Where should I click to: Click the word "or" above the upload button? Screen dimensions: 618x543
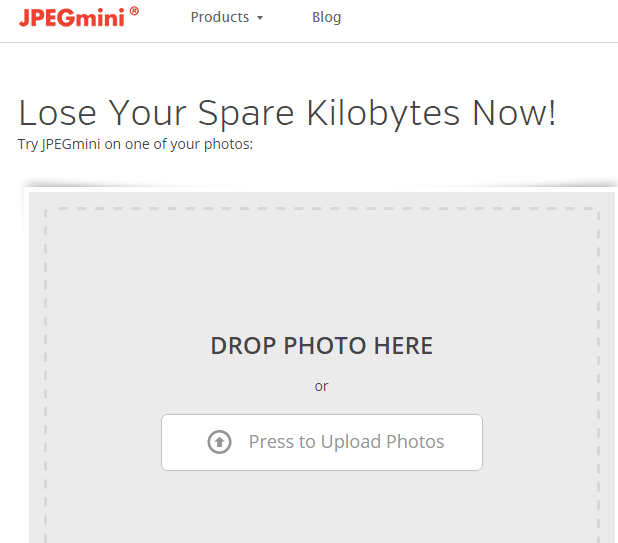[321, 386]
